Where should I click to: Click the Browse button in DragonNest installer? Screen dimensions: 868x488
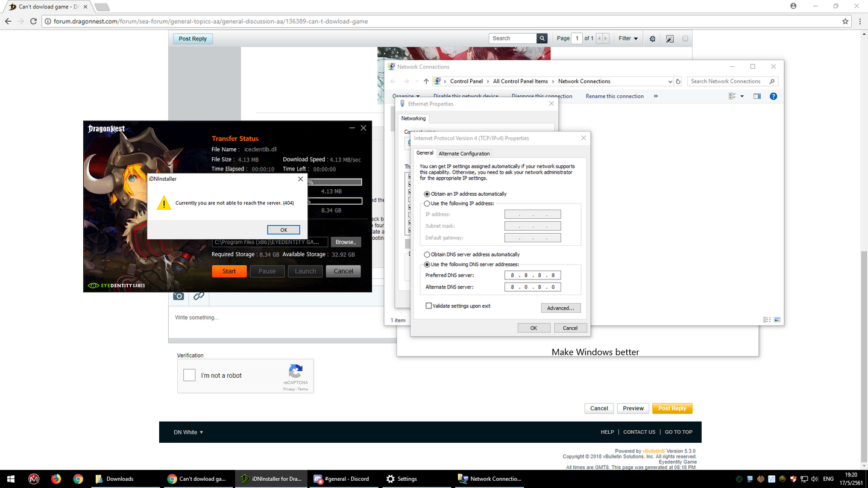point(345,242)
